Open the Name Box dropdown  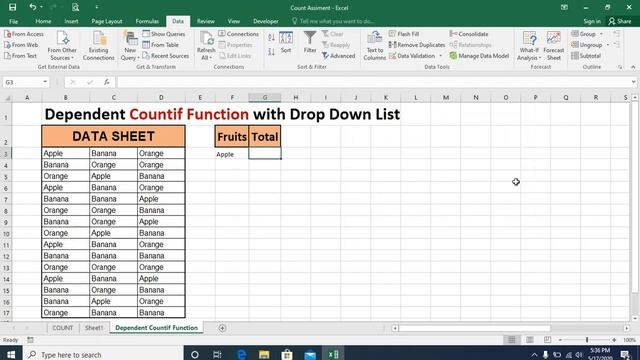click(45, 82)
